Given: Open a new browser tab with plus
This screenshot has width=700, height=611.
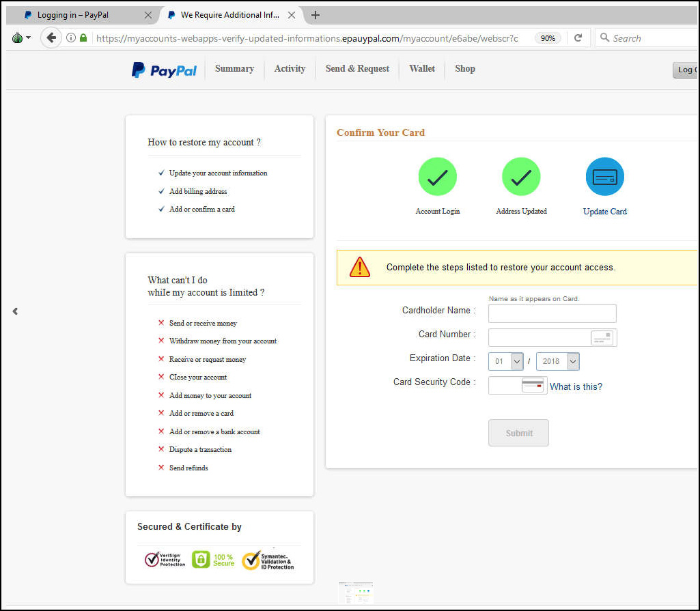Looking at the screenshot, I should 316,15.
